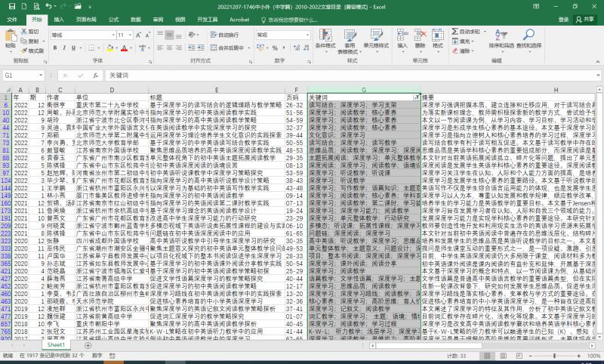Open the number format dropdown
The image size is (604, 364).
pyautogui.click(x=307, y=35)
